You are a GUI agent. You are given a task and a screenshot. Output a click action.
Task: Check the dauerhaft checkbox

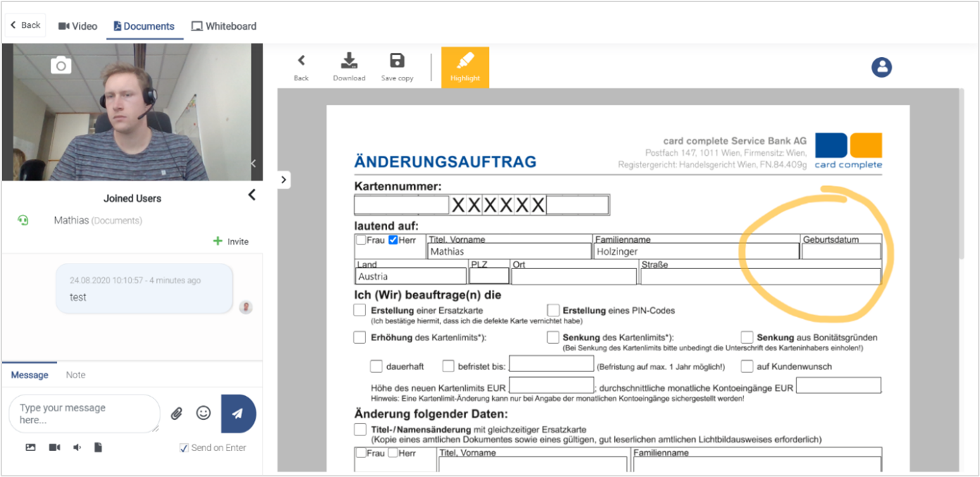point(377,366)
